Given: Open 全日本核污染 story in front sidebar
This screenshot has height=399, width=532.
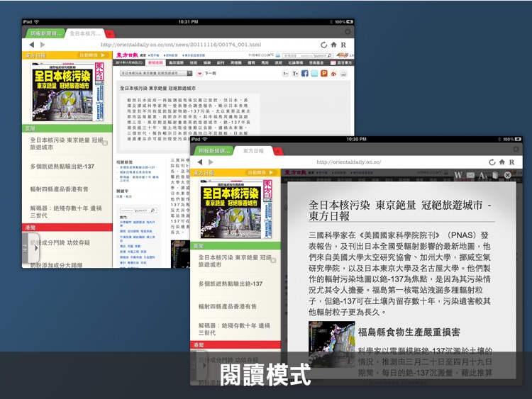Looking at the screenshot, I should pyautogui.click(x=235, y=261).
